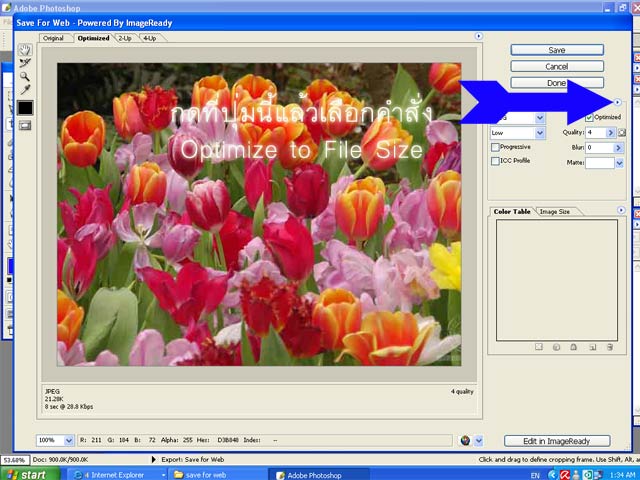This screenshot has width=640, height=480.
Task: Click the green square tray icon
Action: 588,475
